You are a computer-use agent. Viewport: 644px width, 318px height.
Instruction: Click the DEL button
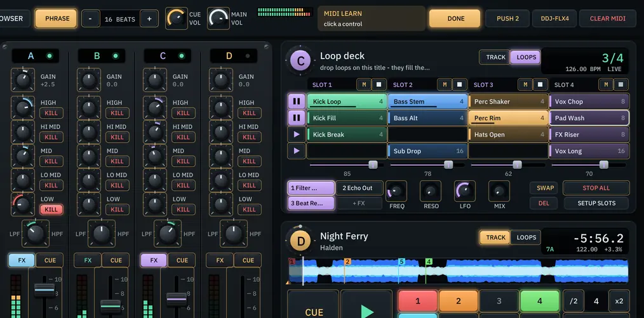click(x=544, y=203)
